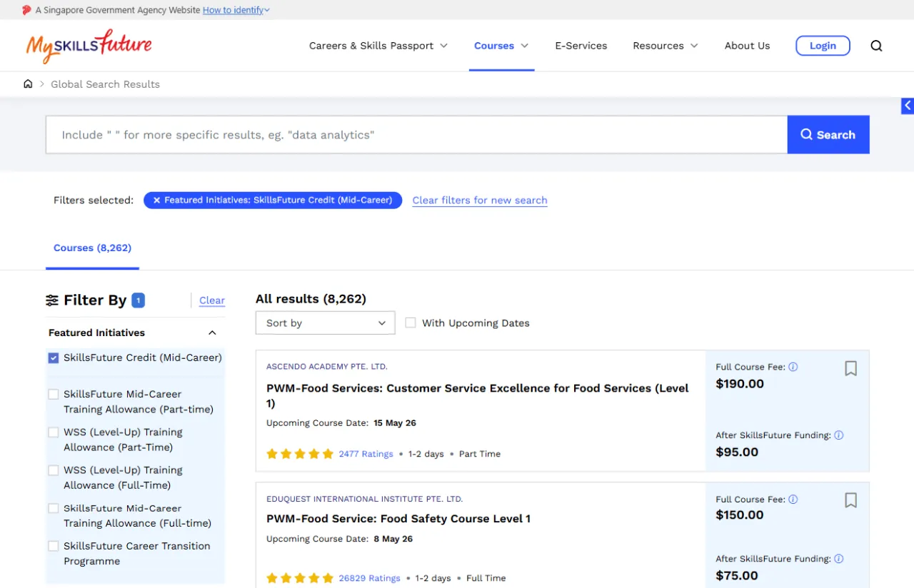Check SkillsFuture Career Transition Programme filter

click(54, 546)
